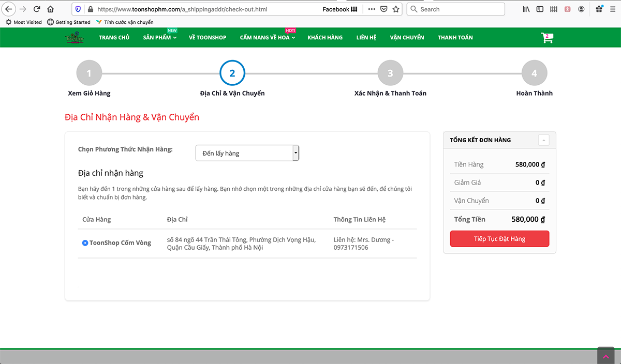The image size is (621, 364).
Task: Collapse the Tổng Kết Đơn Hàng panel
Action: [x=543, y=140]
